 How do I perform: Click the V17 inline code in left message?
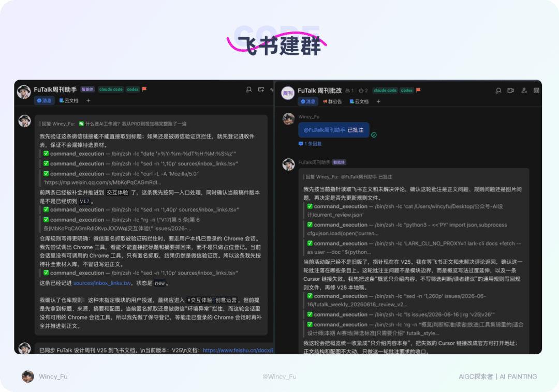tap(84, 201)
